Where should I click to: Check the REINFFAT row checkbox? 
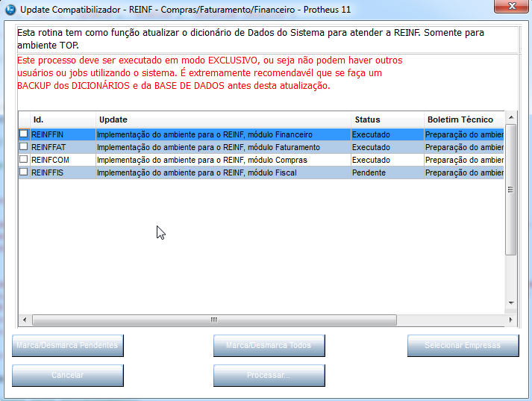[x=23, y=146]
